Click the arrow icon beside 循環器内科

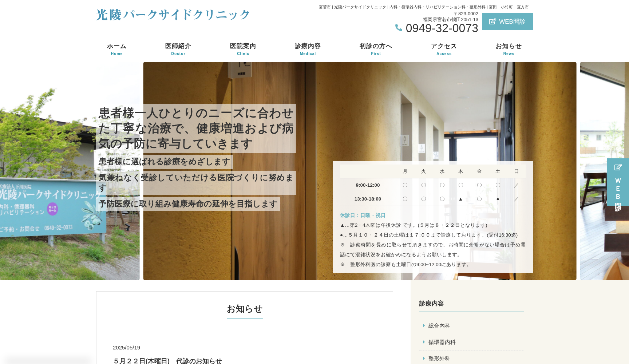(423, 342)
